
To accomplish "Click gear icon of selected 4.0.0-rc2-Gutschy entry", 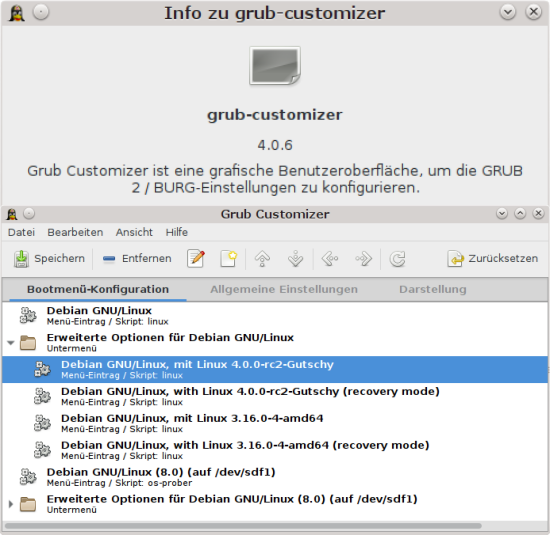I will click(x=42, y=369).
